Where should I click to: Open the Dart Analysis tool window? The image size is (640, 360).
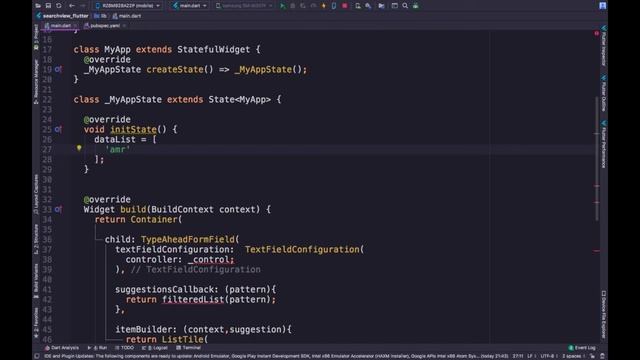click(62, 348)
